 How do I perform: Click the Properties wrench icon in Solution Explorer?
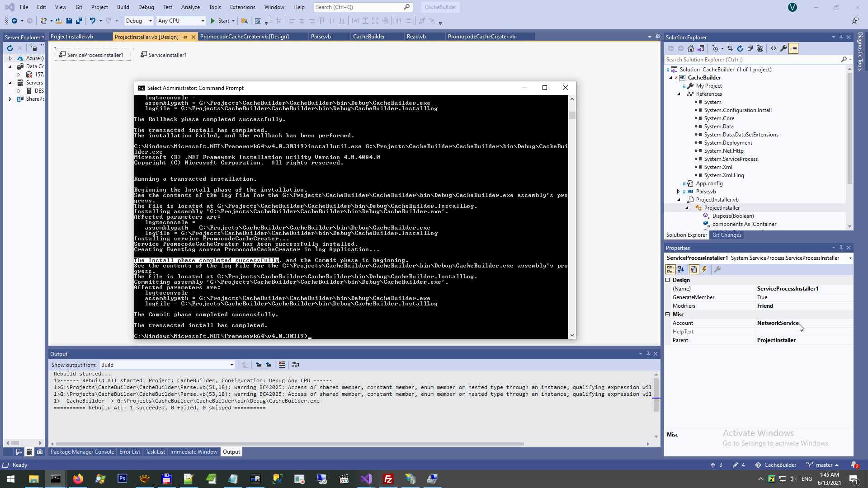(783, 48)
